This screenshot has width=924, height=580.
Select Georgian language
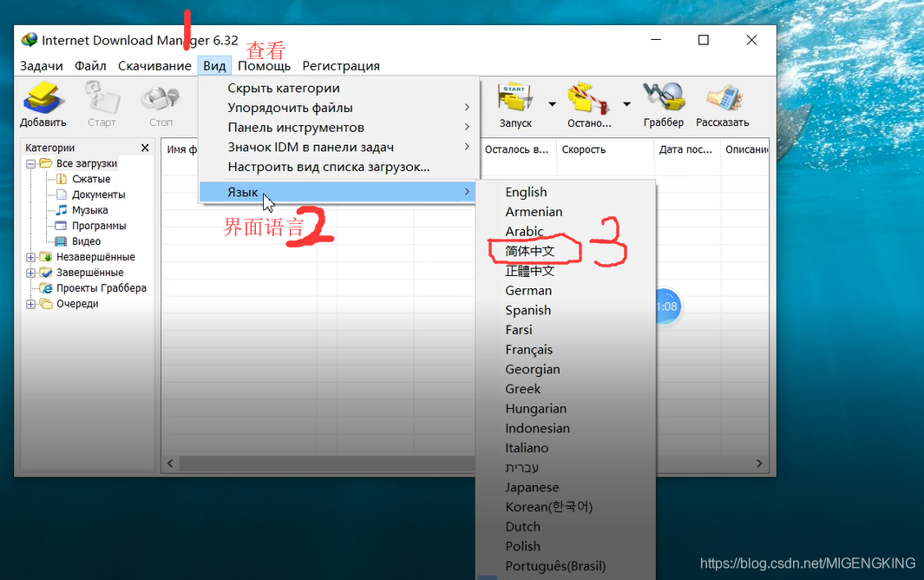click(x=532, y=369)
